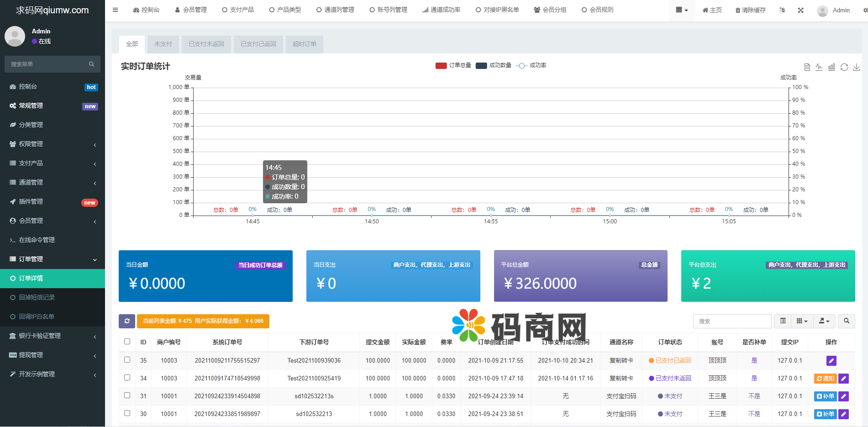Tick the checkbox for order ID 35
The image size is (868, 427).
pos(127,360)
